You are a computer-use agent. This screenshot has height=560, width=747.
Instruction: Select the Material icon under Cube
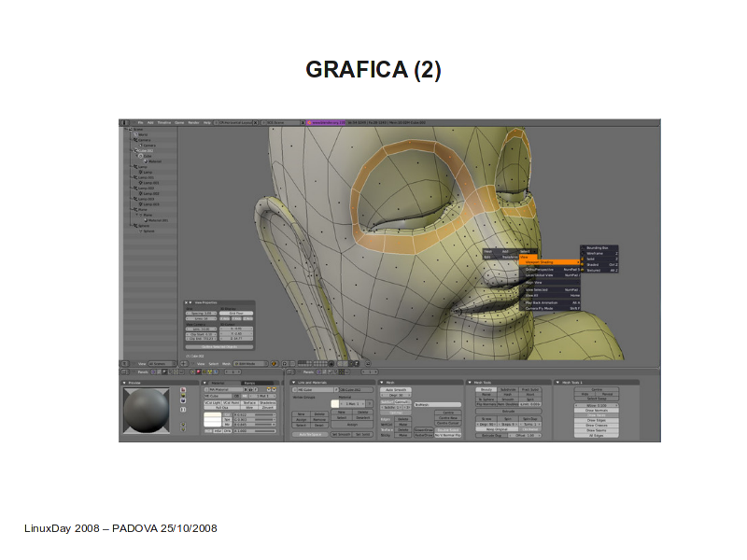145,161
